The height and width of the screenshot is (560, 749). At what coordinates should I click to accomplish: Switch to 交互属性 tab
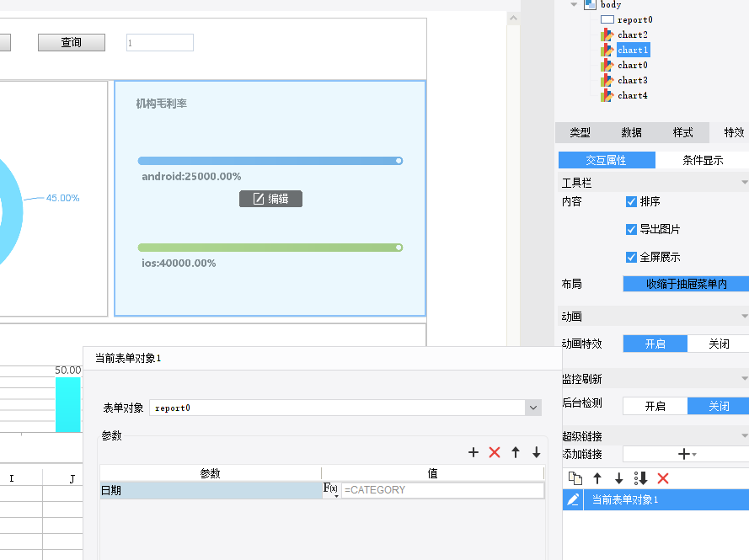pos(607,160)
